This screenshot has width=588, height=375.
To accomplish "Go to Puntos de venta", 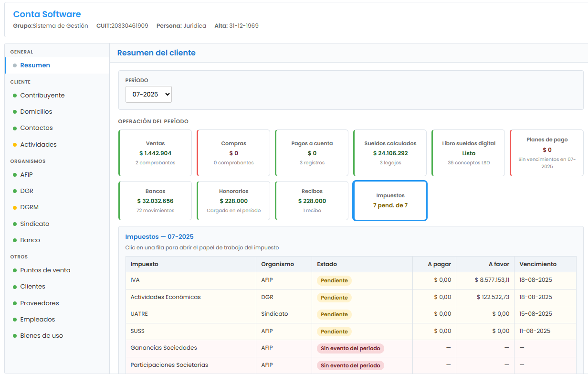I will [57, 270].
